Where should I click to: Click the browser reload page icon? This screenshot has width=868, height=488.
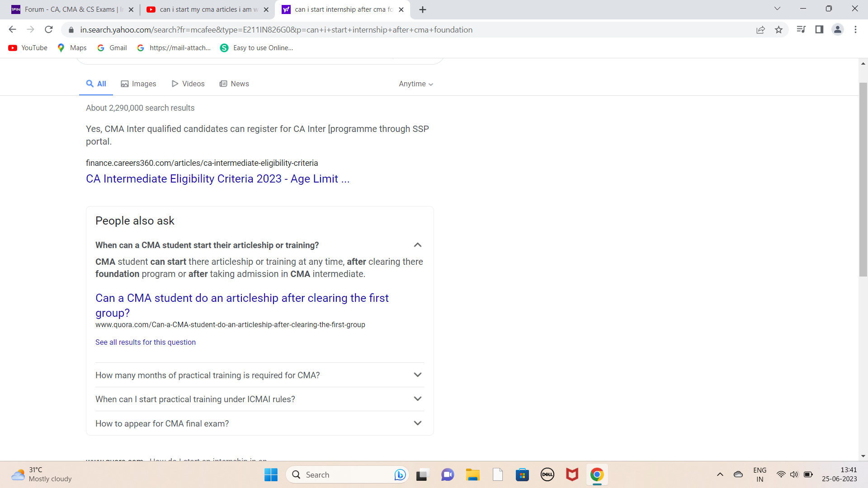(49, 30)
